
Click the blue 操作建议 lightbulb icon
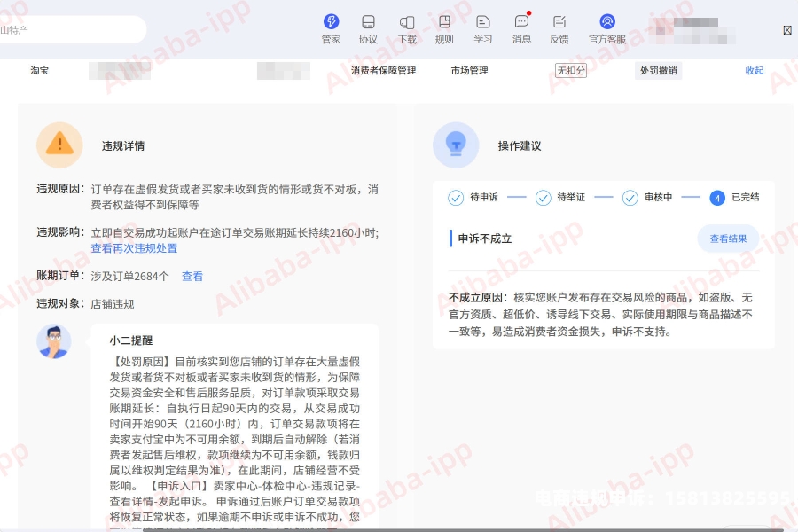click(x=456, y=145)
